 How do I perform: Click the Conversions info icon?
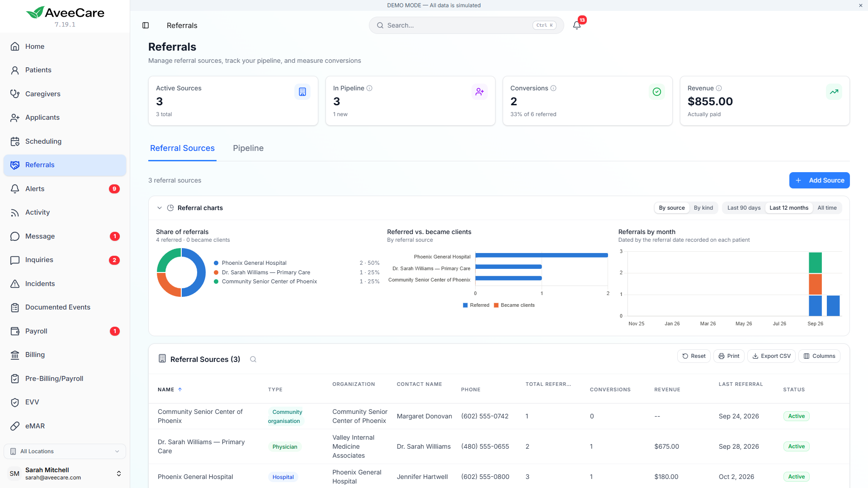click(553, 88)
